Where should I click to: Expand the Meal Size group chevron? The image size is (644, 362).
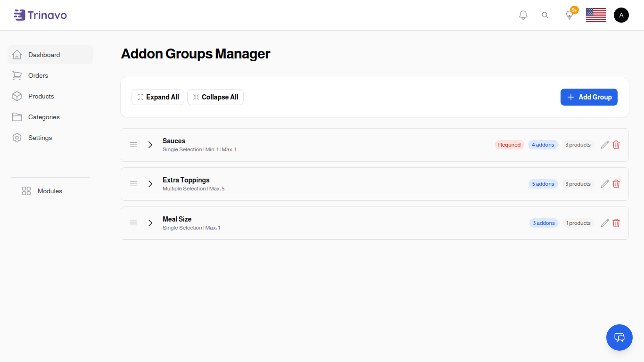(150, 223)
